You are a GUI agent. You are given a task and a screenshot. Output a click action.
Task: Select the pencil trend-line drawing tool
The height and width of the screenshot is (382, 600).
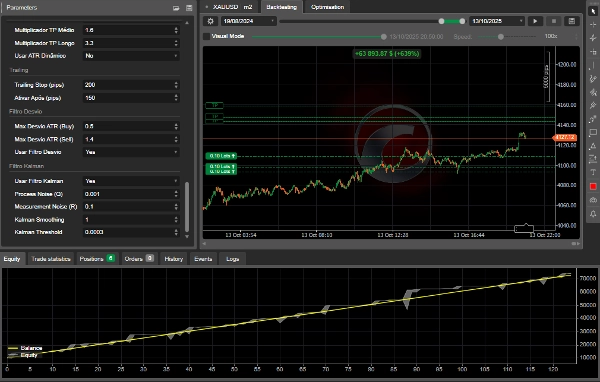point(593,78)
